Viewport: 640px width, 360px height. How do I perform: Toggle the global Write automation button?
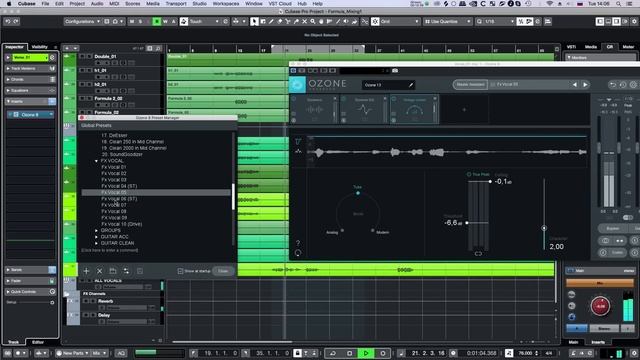(x=165, y=22)
